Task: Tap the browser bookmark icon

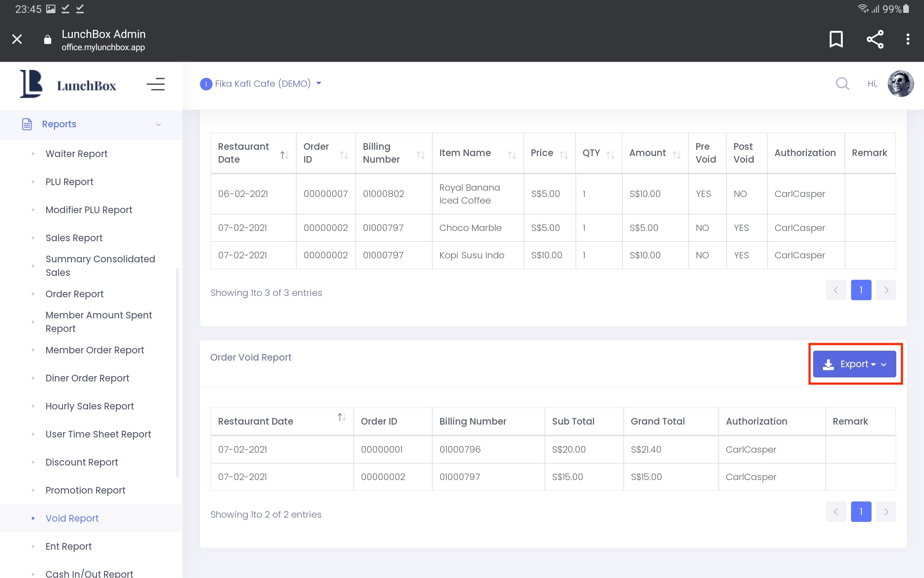Action: [836, 39]
